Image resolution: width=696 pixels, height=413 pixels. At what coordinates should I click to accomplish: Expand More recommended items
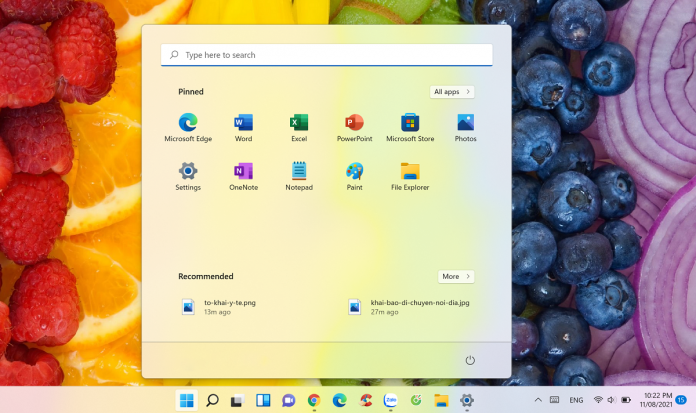click(x=456, y=276)
